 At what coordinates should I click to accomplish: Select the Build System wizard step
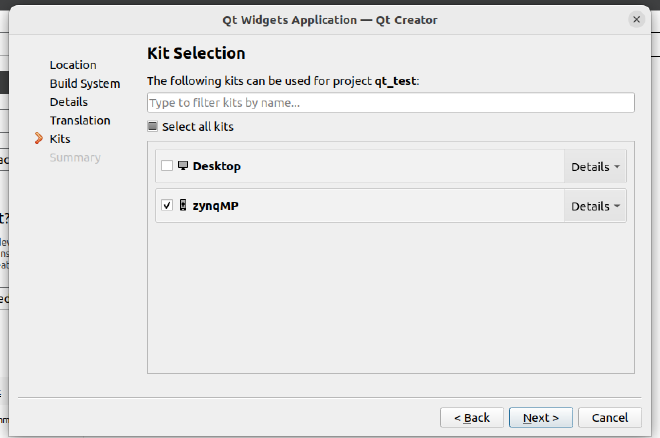click(x=85, y=84)
